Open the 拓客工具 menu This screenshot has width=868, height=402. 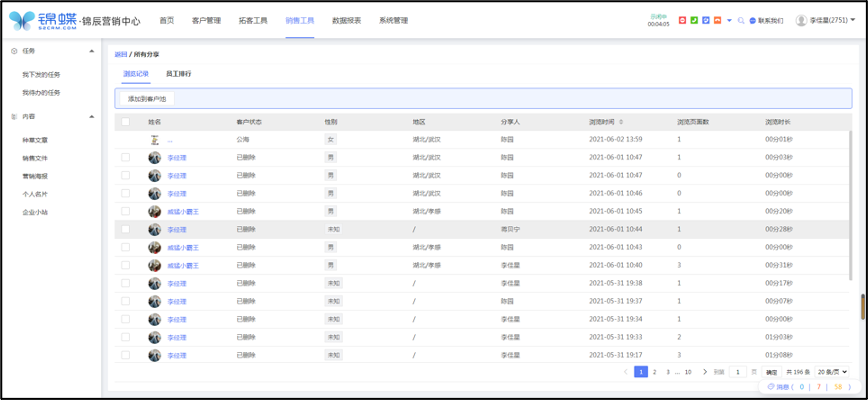click(253, 20)
